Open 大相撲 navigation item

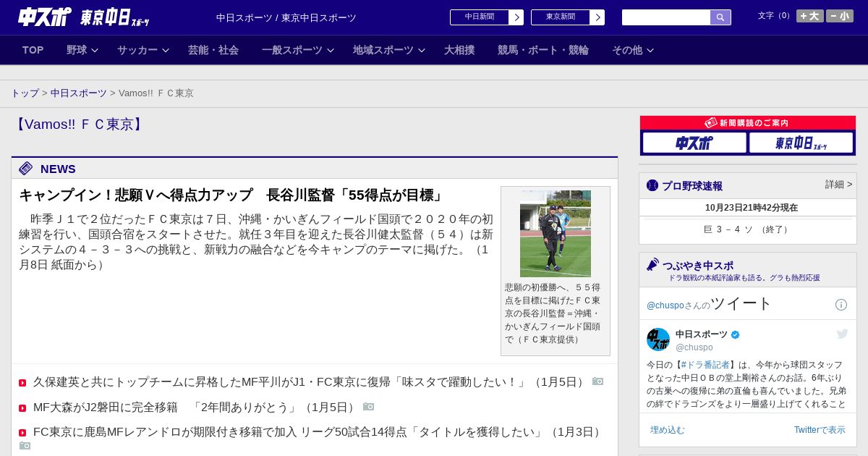coord(459,50)
